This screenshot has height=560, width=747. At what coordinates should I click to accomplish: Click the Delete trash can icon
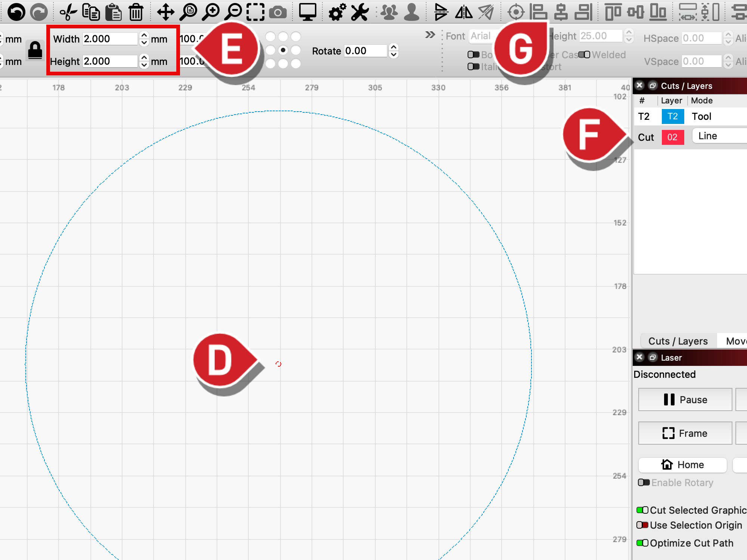coord(136,12)
